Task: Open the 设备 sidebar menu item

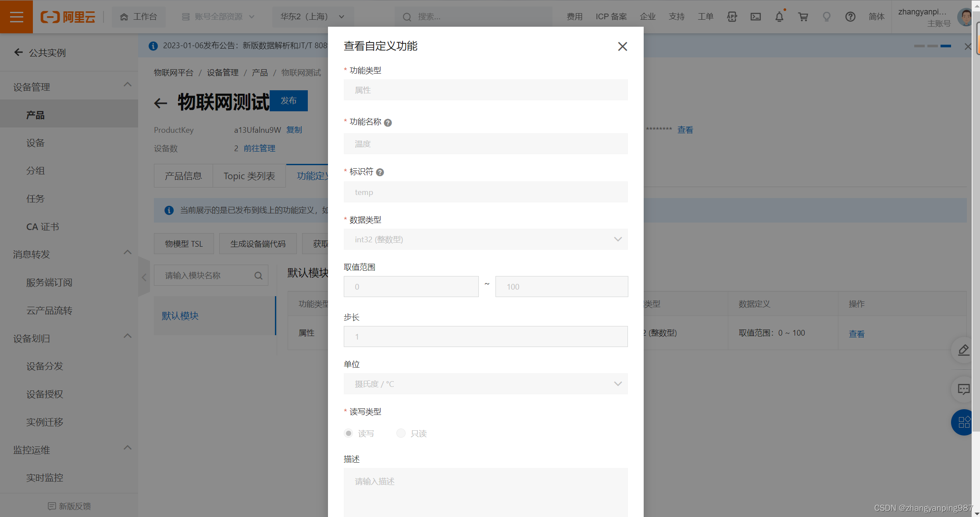Action: pyautogui.click(x=36, y=143)
